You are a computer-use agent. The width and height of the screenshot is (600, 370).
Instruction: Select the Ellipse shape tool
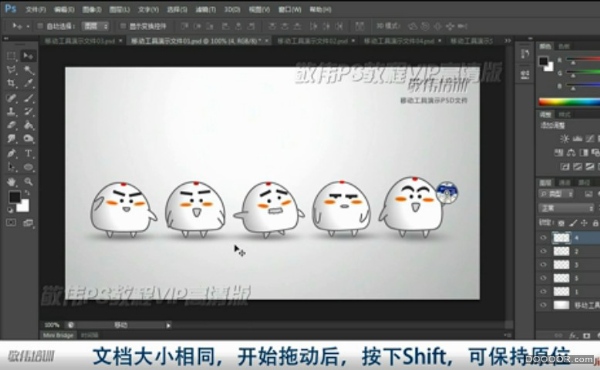click(28, 167)
